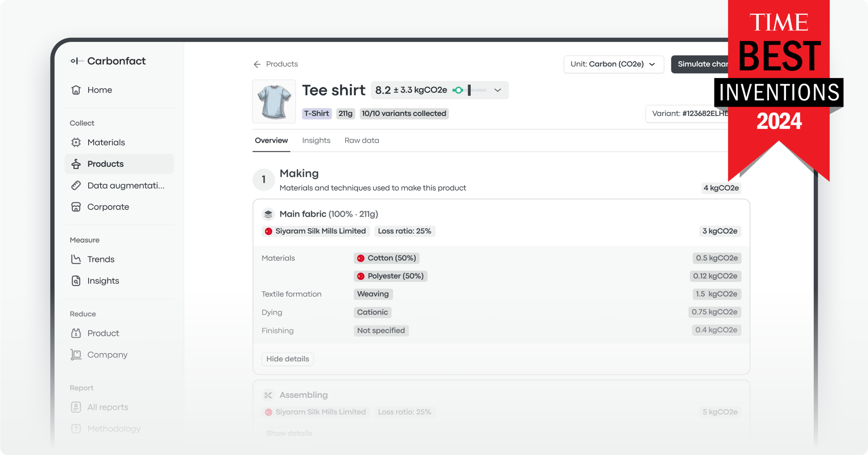The width and height of the screenshot is (868, 455).
Task: Click the Simulate changes button
Action: click(x=700, y=64)
